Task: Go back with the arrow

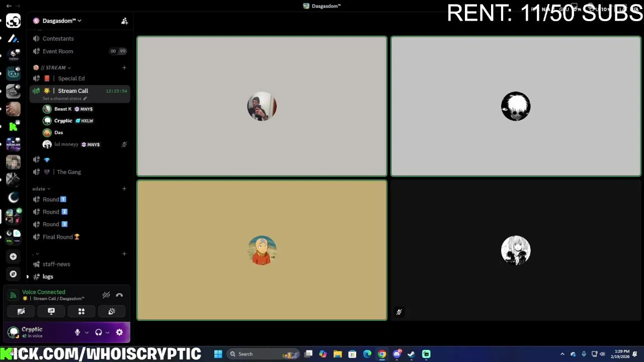Action: click(9, 6)
